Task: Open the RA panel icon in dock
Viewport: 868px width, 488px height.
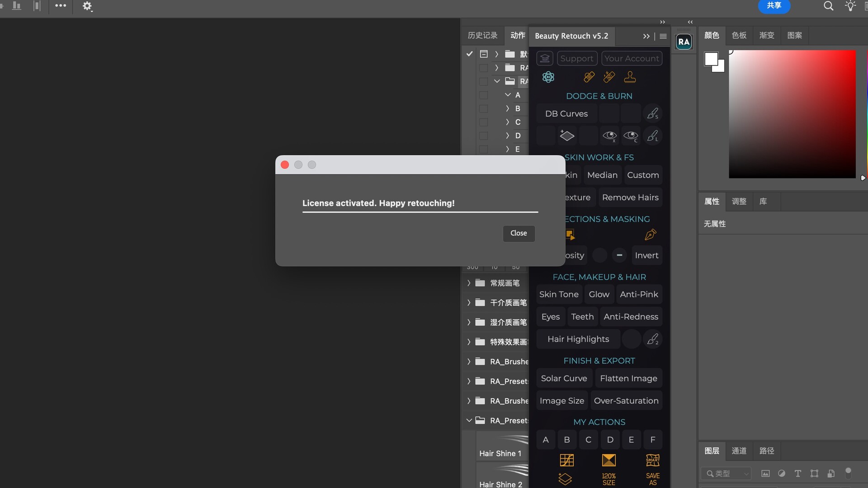Action: click(x=684, y=42)
